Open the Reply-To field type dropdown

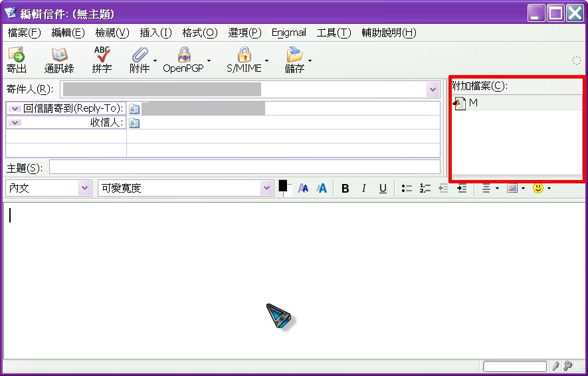[x=15, y=109]
